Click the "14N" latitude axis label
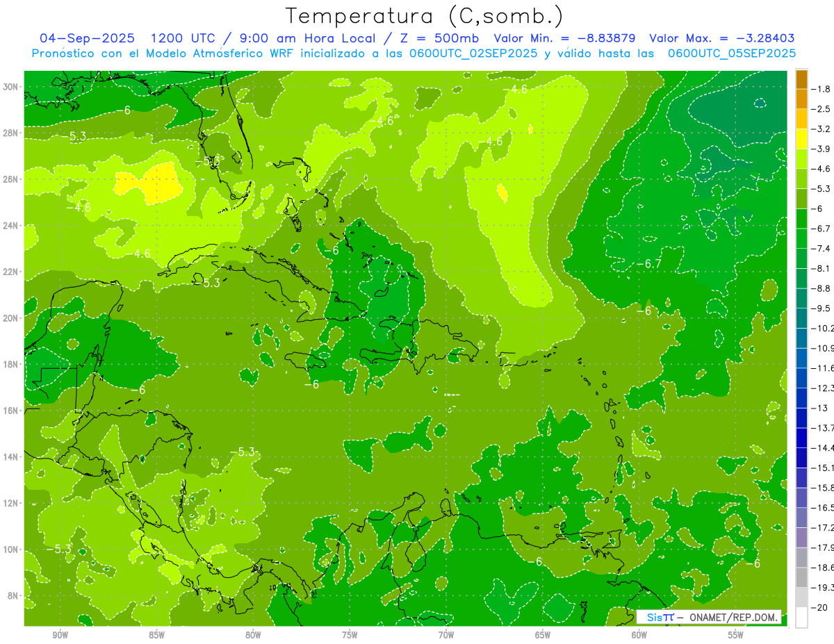The height and width of the screenshot is (644, 834). coord(11,457)
